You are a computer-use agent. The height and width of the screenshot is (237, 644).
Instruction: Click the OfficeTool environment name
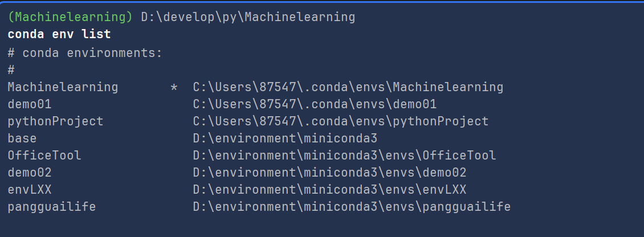[44, 156]
